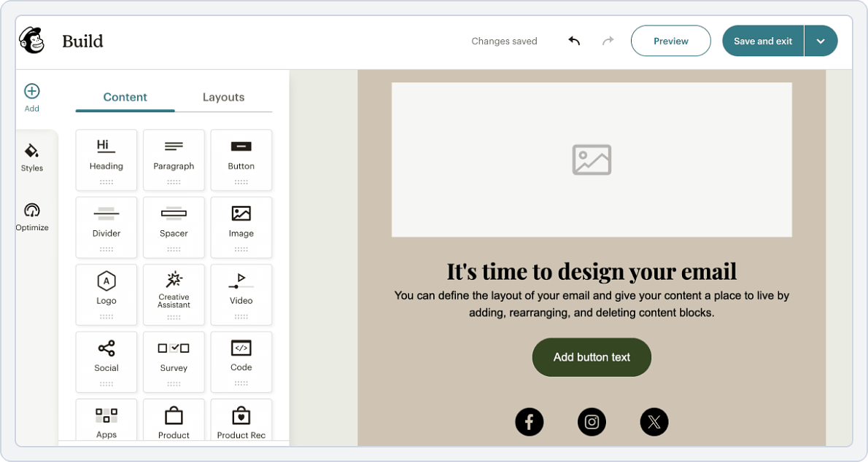Add a Logo block
This screenshot has width=868, height=462.
(106, 294)
